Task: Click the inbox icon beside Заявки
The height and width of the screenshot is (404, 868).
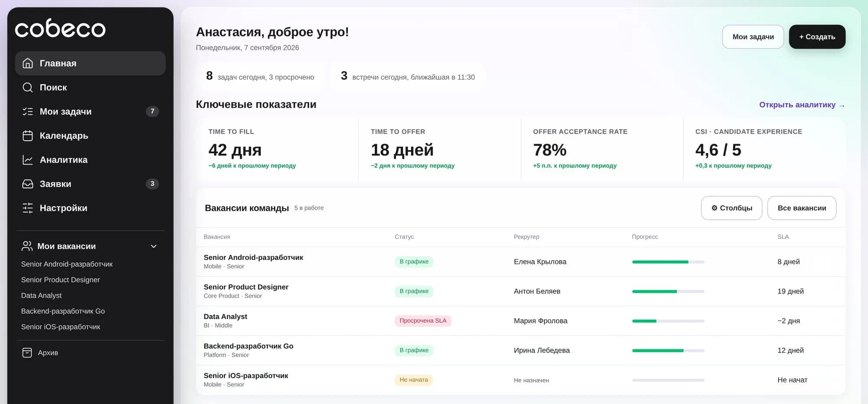Action: tap(27, 184)
